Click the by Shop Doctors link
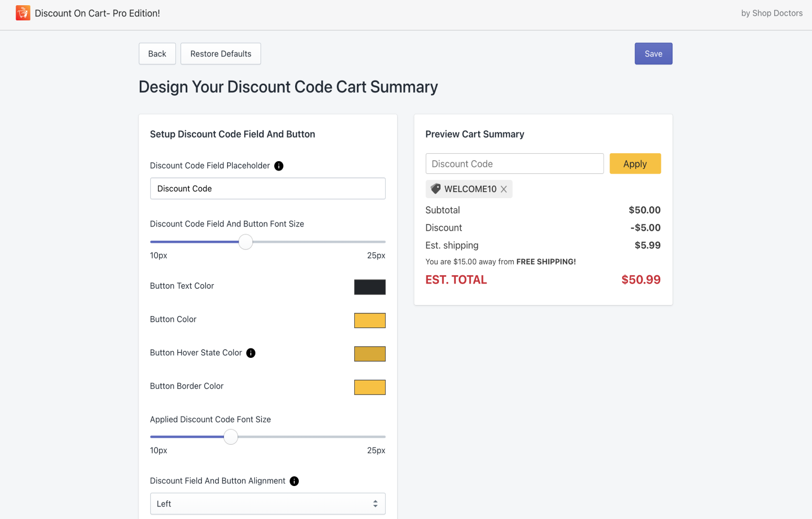812x519 pixels. click(x=771, y=13)
